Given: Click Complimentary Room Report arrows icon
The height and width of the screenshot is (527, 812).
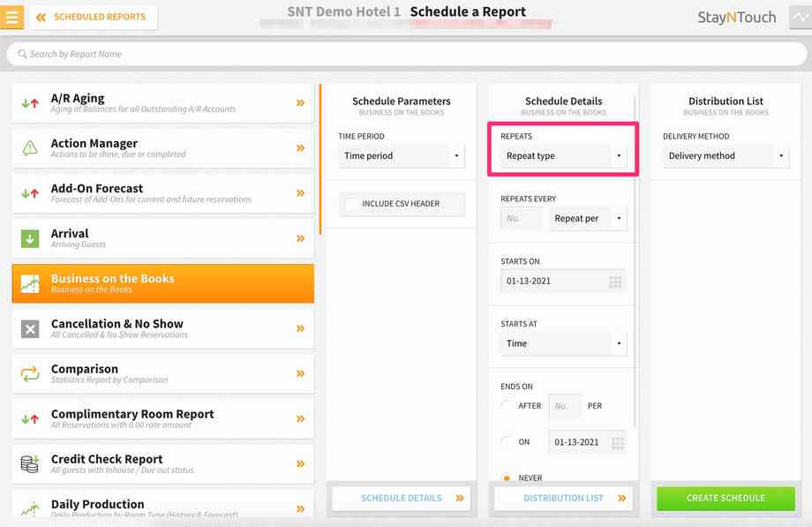Looking at the screenshot, I should [30, 418].
